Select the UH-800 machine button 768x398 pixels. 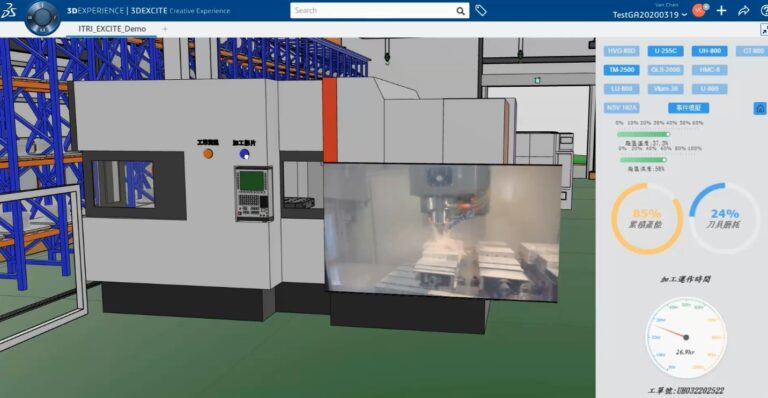point(710,51)
